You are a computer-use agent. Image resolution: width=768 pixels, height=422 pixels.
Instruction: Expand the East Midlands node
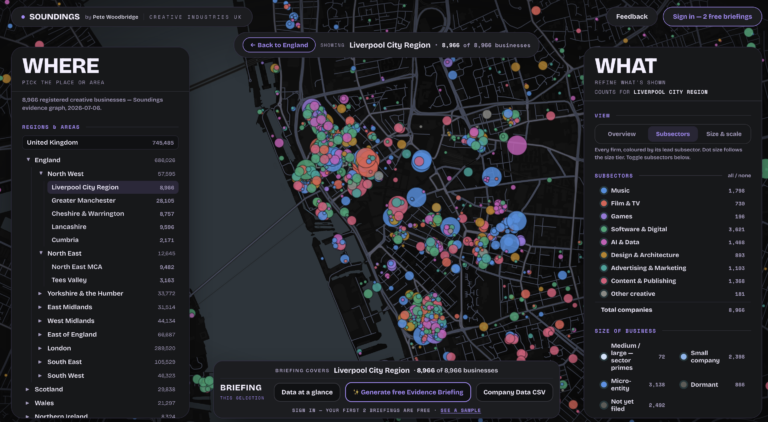pyautogui.click(x=41, y=307)
